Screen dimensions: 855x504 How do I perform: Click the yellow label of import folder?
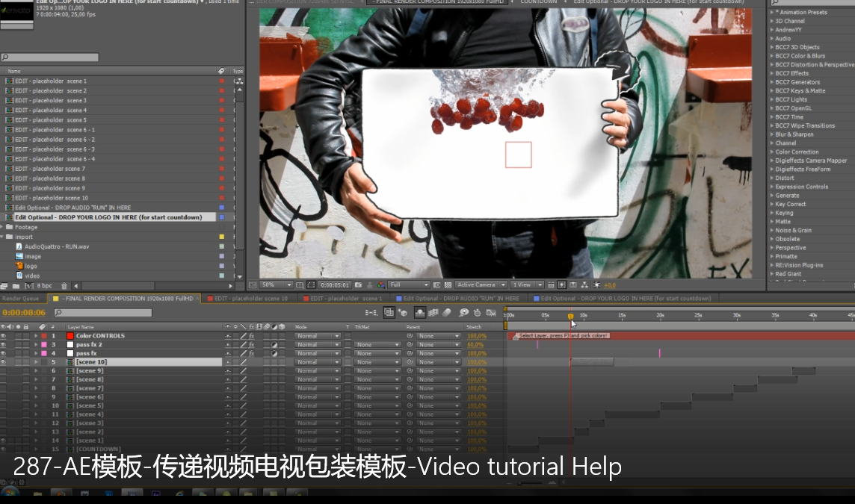coord(222,237)
